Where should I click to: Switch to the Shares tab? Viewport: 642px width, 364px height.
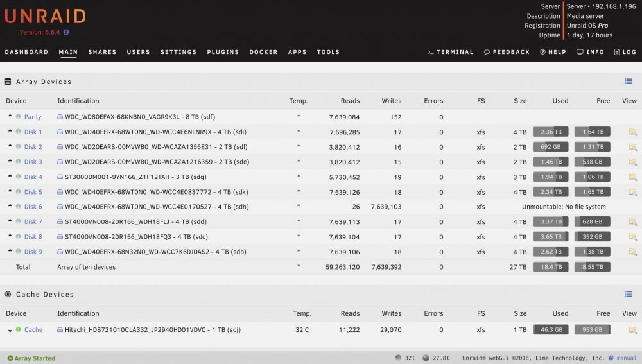point(102,52)
